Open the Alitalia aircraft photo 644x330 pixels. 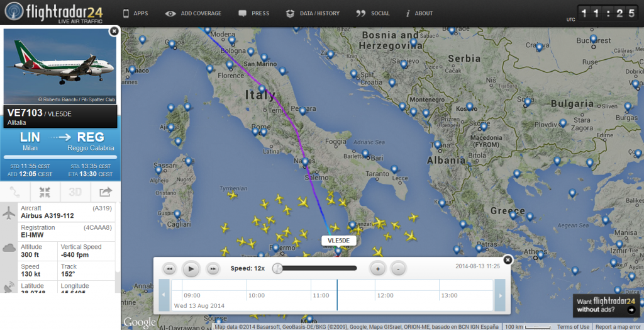60,66
